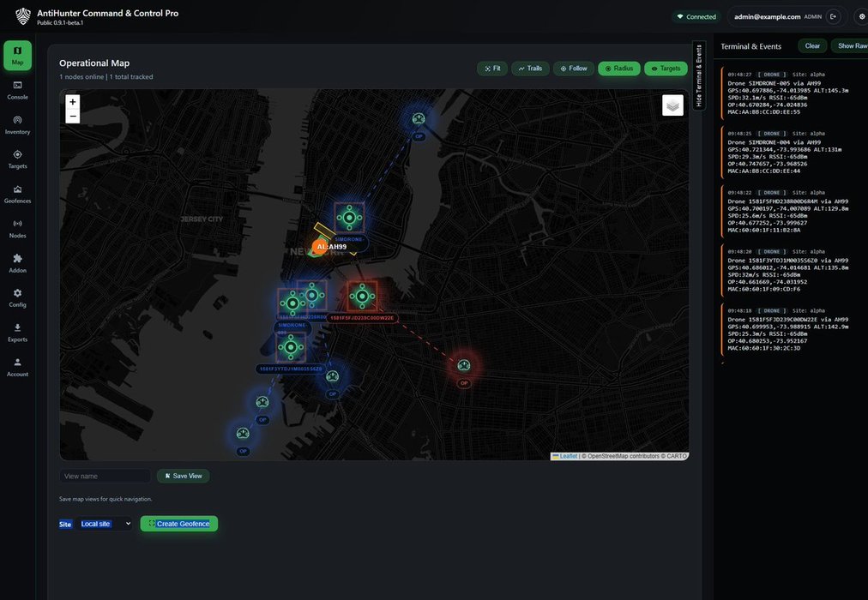The width and height of the screenshot is (868, 600).
Task: Open the Local site dropdown
Action: (x=105, y=524)
